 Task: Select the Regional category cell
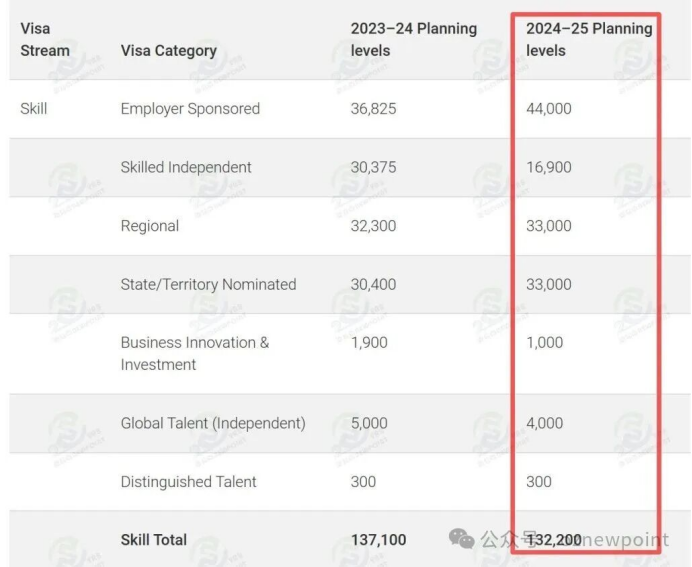[150, 226]
